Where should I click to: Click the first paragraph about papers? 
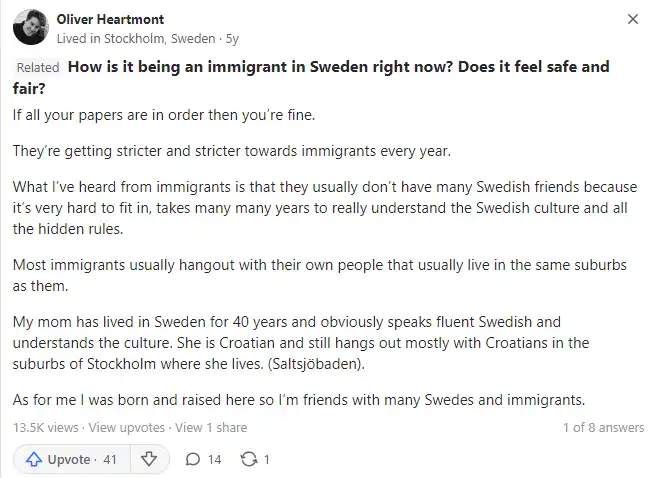[164, 115]
